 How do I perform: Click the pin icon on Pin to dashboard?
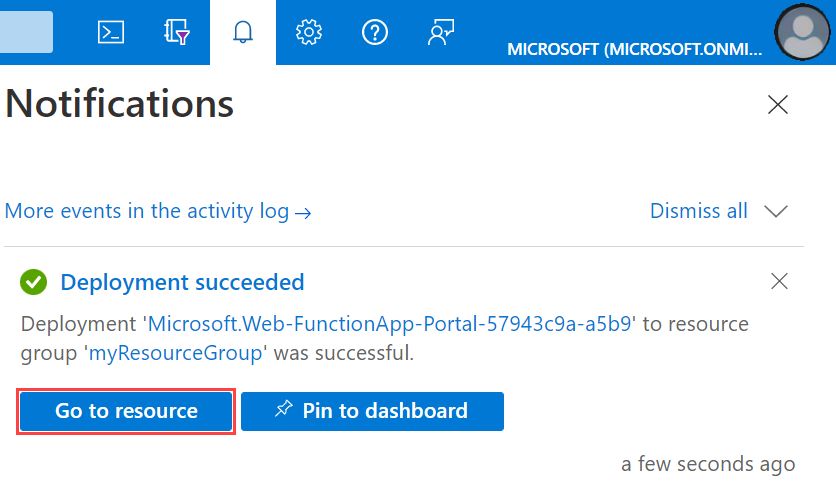(284, 409)
